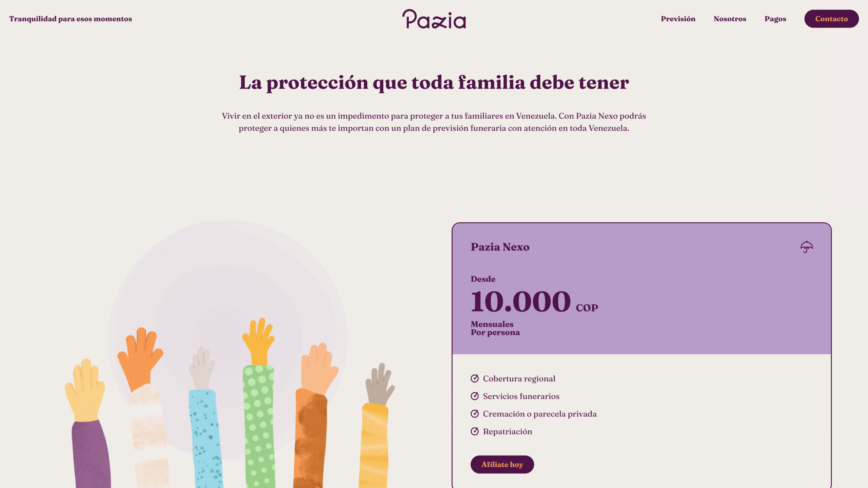Click the Pazia logo
This screenshot has height=488, width=868.
[x=434, y=19]
